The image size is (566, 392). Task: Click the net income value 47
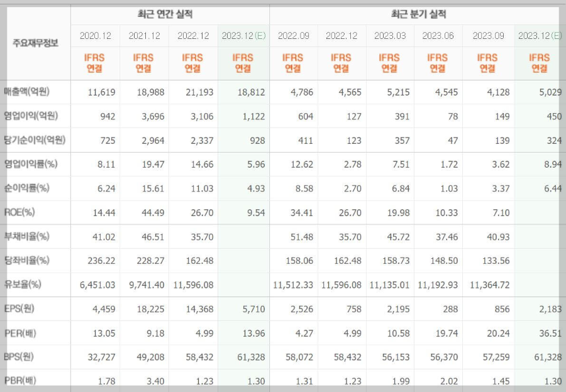pyautogui.click(x=453, y=141)
